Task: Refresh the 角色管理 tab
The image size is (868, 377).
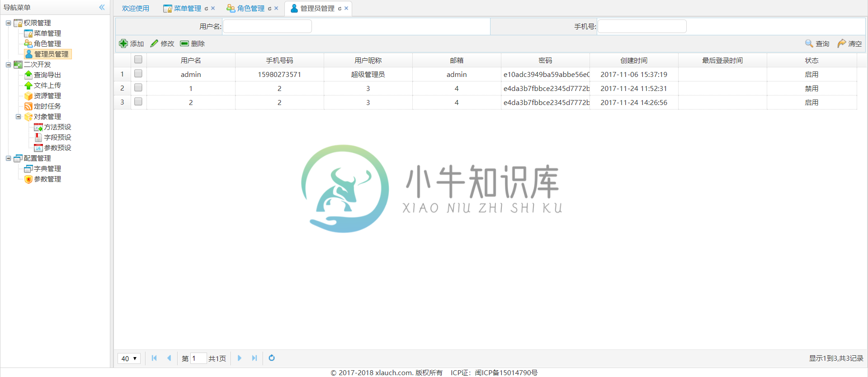Action: click(269, 9)
